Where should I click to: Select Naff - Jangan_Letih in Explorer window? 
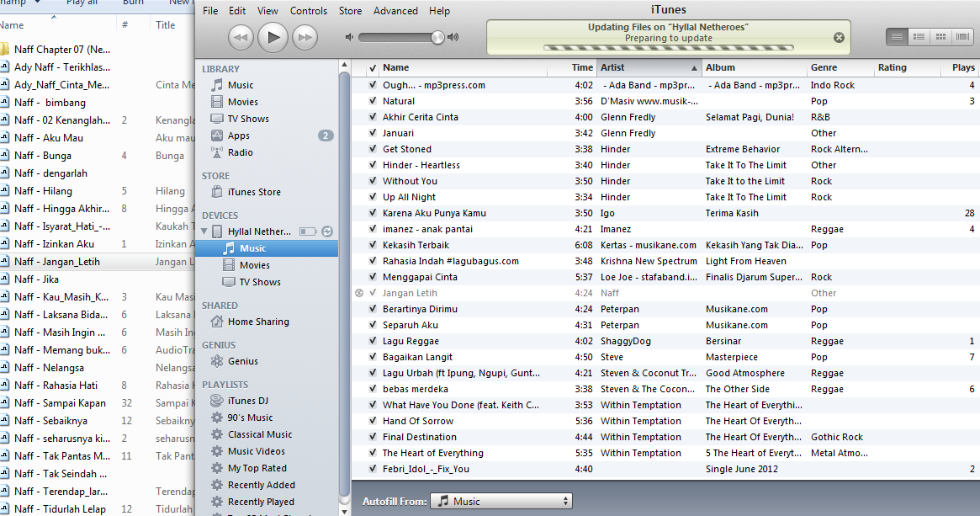(x=57, y=262)
